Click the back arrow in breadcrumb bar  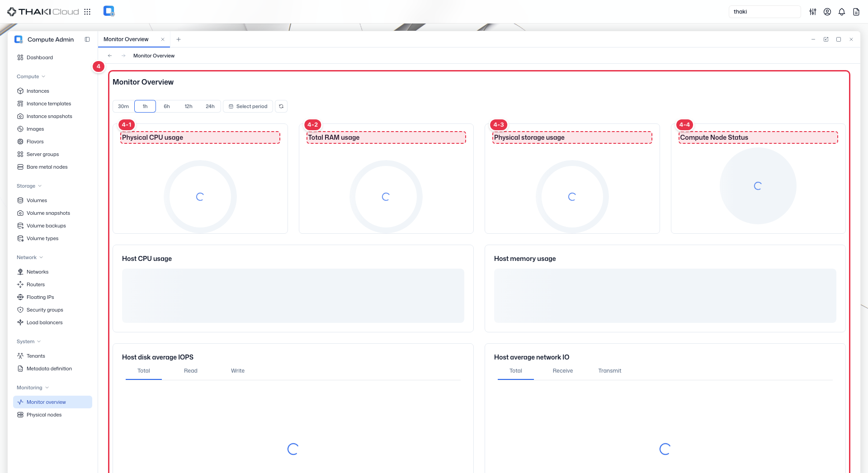[110, 56]
